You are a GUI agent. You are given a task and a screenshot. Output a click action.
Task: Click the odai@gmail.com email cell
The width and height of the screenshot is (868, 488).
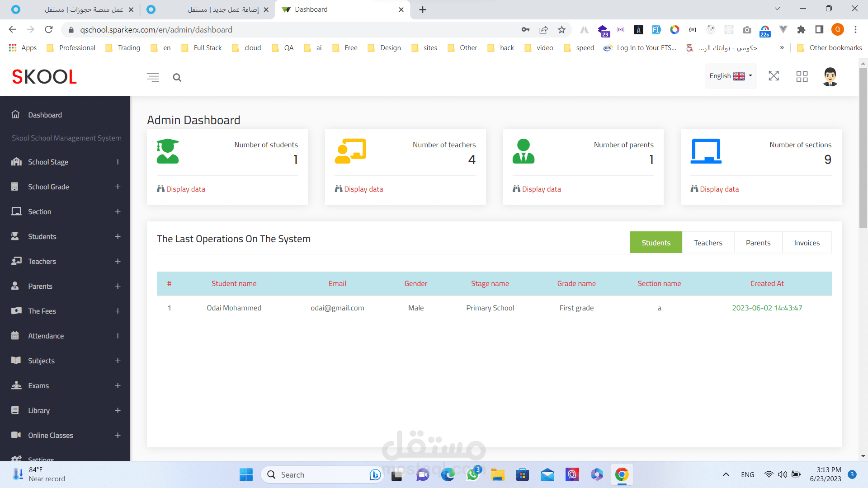click(337, 308)
